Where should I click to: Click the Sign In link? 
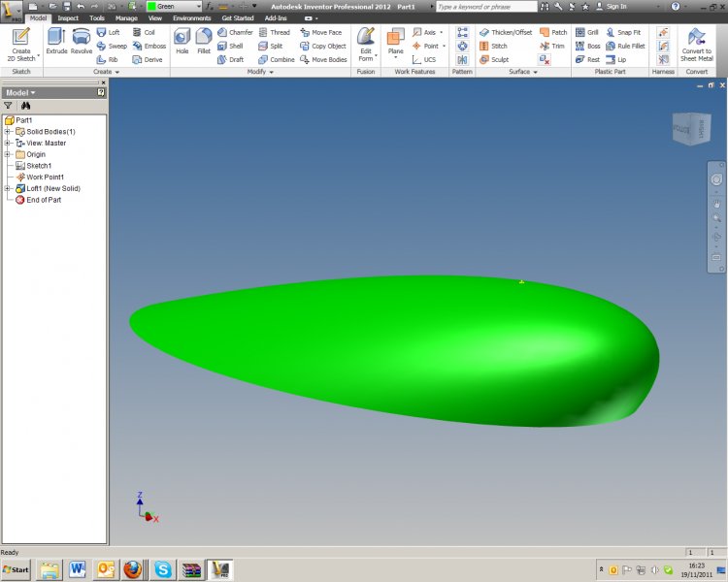coord(612,7)
